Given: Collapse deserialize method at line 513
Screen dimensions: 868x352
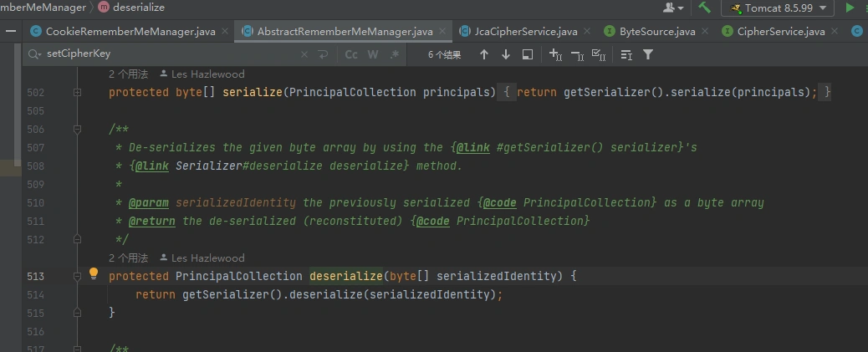Looking at the screenshot, I should [77, 275].
